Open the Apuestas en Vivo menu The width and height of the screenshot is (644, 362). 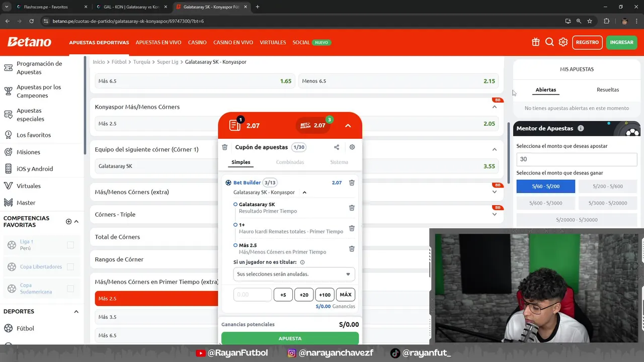coord(158,42)
